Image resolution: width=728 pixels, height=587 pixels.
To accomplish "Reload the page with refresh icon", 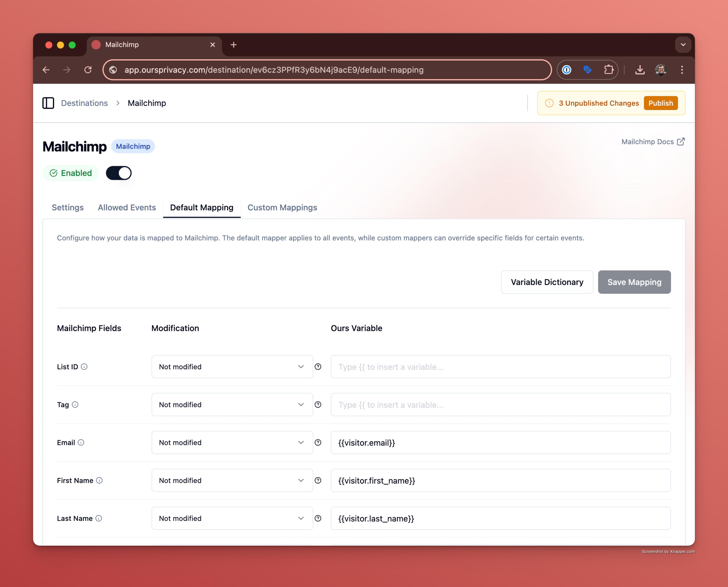I will point(88,70).
